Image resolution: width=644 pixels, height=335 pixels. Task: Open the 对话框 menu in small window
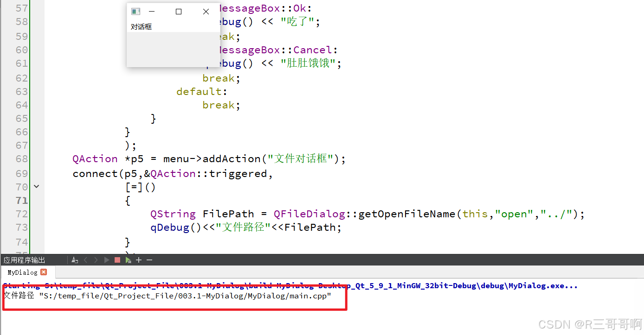tap(141, 27)
